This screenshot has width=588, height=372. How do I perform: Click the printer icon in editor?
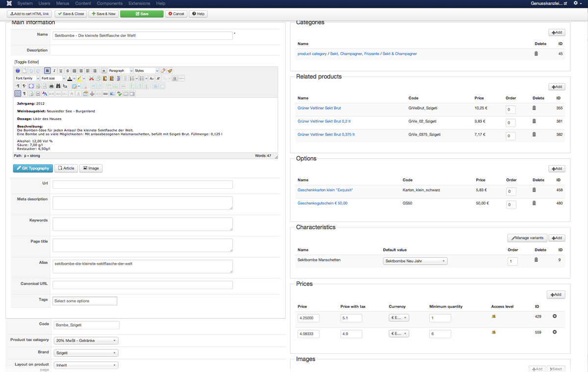51,86
